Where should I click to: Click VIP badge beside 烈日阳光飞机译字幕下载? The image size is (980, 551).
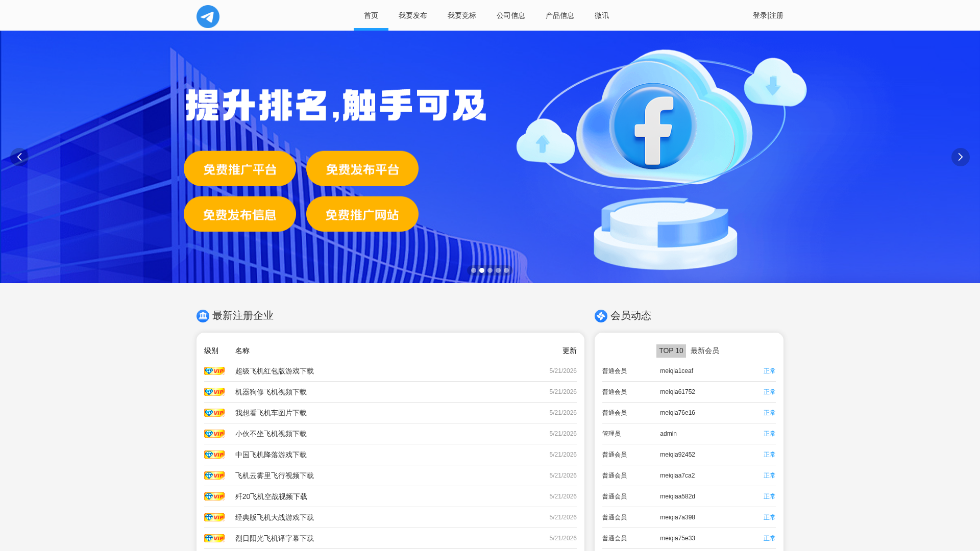(214, 538)
